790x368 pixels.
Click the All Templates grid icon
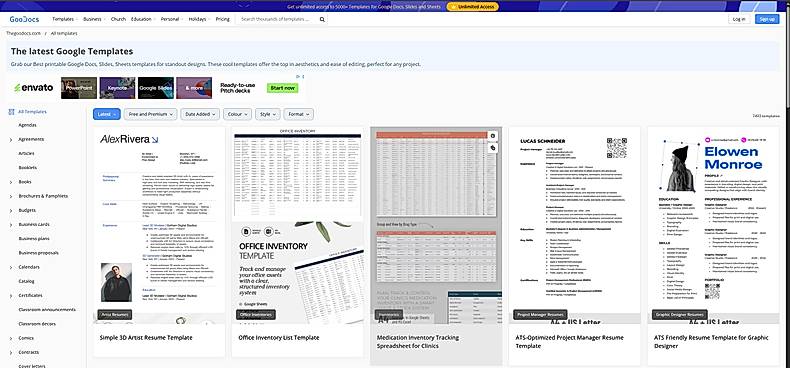coord(11,112)
